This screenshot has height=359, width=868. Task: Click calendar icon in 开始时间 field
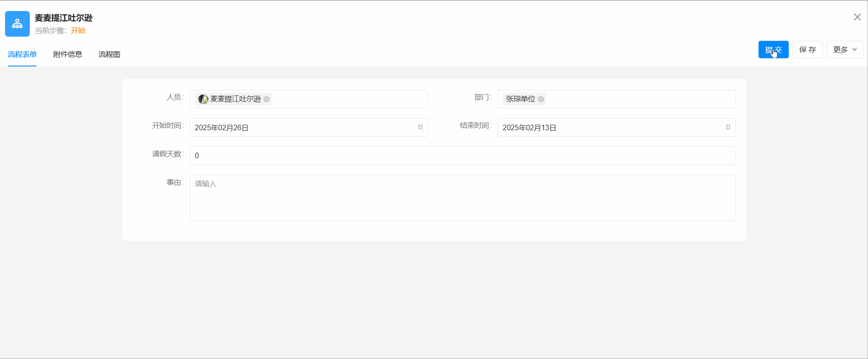(x=420, y=127)
